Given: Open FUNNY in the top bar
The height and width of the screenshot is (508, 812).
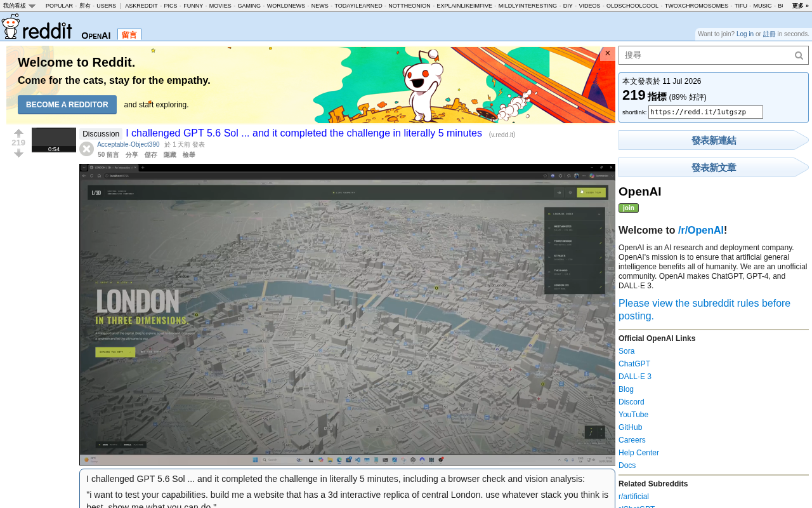Looking at the screenshot, I should 193,6.
